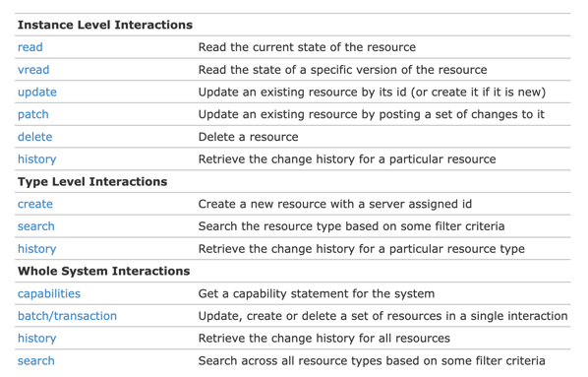The height and width of the screenshot is (377, 588).
Task: Click the update interaction link
Action: point(37,93)
